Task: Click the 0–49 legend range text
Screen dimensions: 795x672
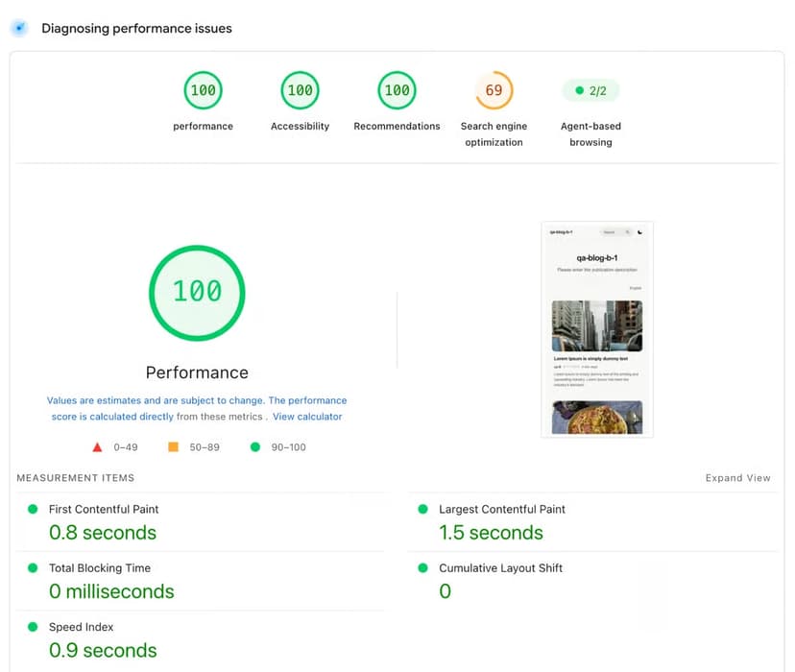Action: (x=125, y=447)
